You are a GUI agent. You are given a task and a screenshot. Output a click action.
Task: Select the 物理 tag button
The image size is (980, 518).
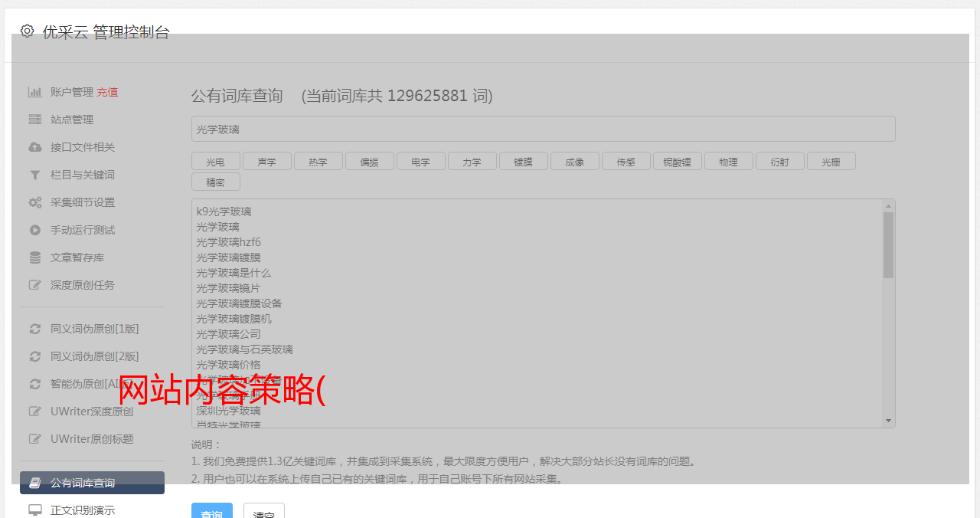click(729, 162)
